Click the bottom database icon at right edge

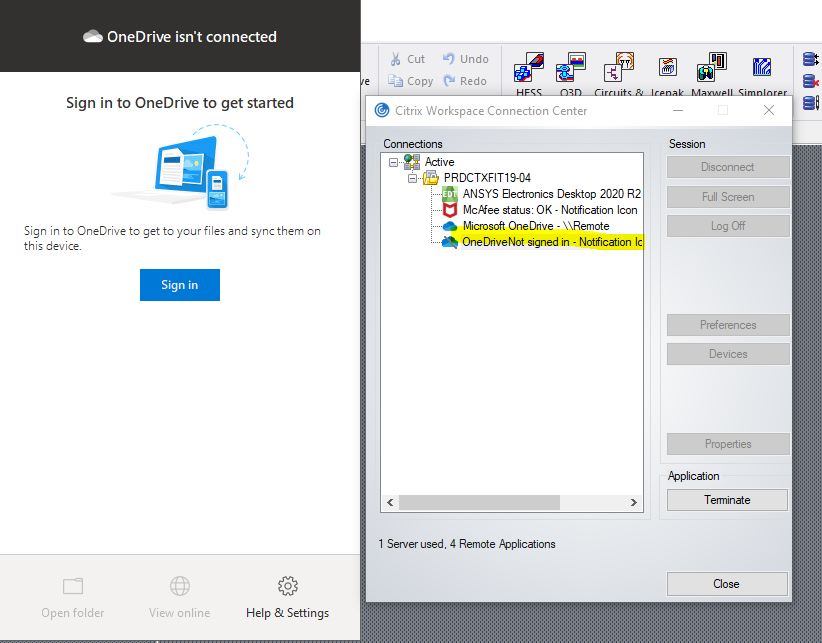(810, 103)
